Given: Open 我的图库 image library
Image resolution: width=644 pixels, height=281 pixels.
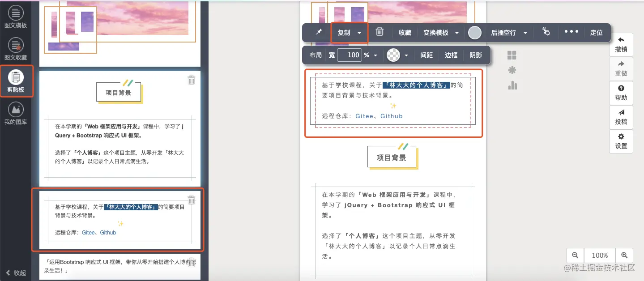Looking at the screenshot, I should 16,114.
